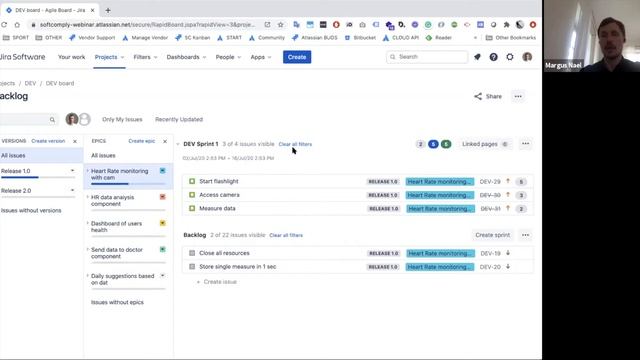Open the Filters dropdown menu
The image size is (640, 360).
click(145, 57)
